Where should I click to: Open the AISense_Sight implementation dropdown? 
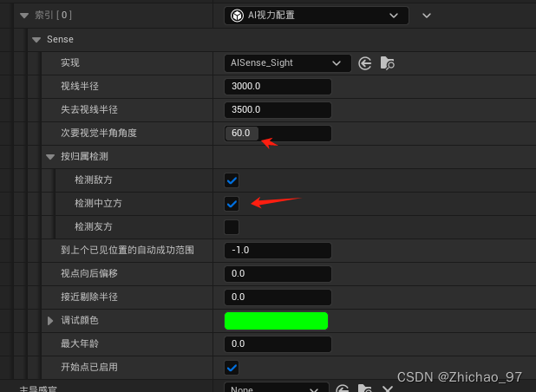coord(288,63)
